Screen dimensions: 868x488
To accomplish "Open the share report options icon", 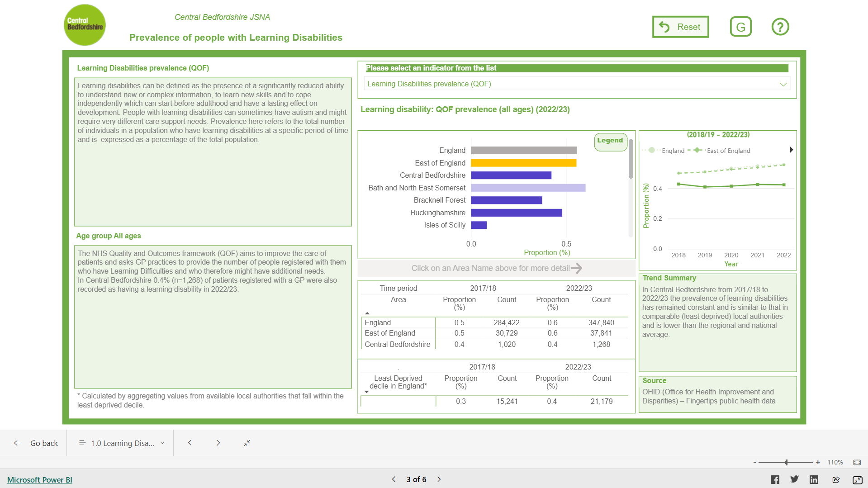I will [x=836, y=479].
